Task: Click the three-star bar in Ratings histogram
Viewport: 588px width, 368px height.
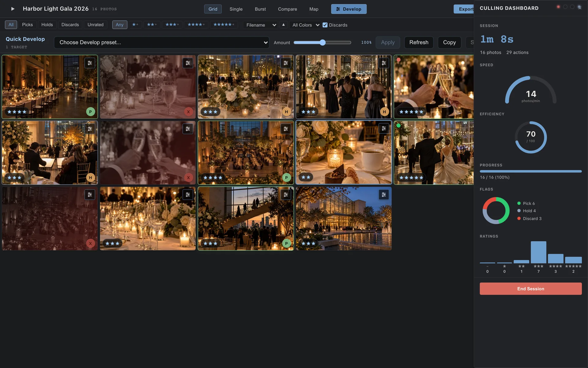Action: click(x=538, y=252)
